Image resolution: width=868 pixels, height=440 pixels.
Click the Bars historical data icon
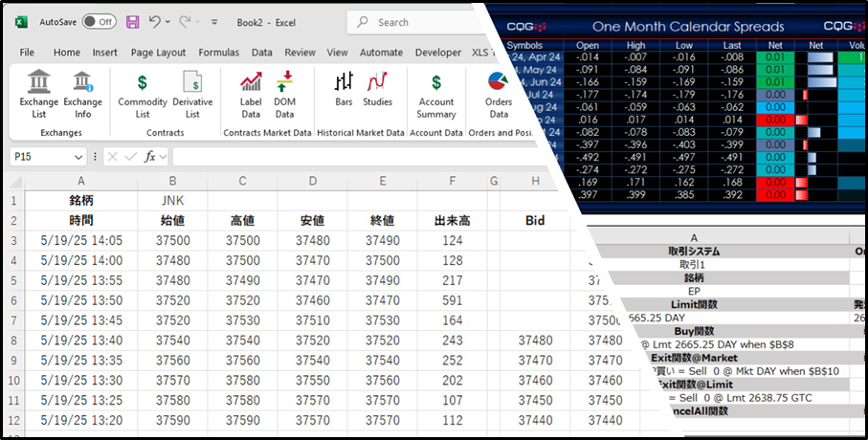pyautogui.click(x=344, y=89)
